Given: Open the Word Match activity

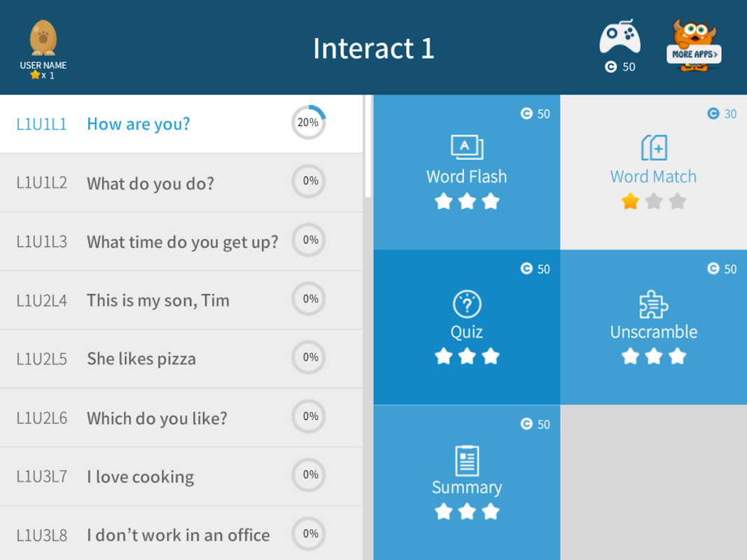Looking at the screenshot, I should point(653,171).
